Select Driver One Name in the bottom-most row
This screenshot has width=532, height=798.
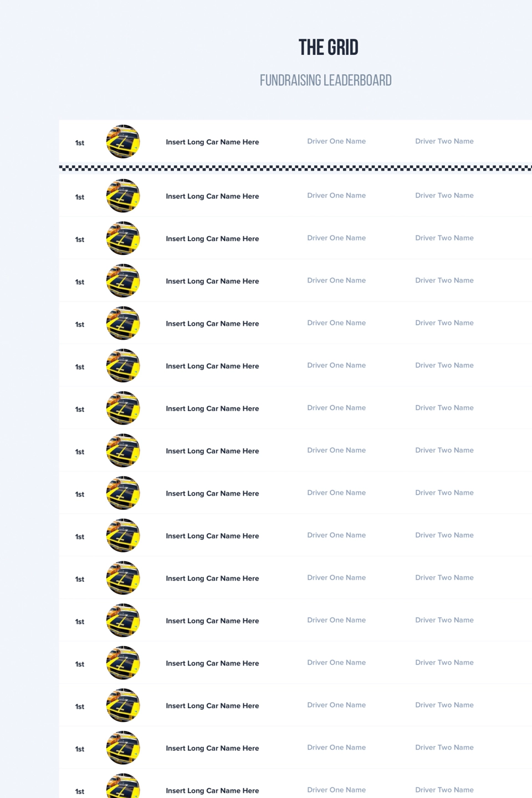click(x=336, y=790)
